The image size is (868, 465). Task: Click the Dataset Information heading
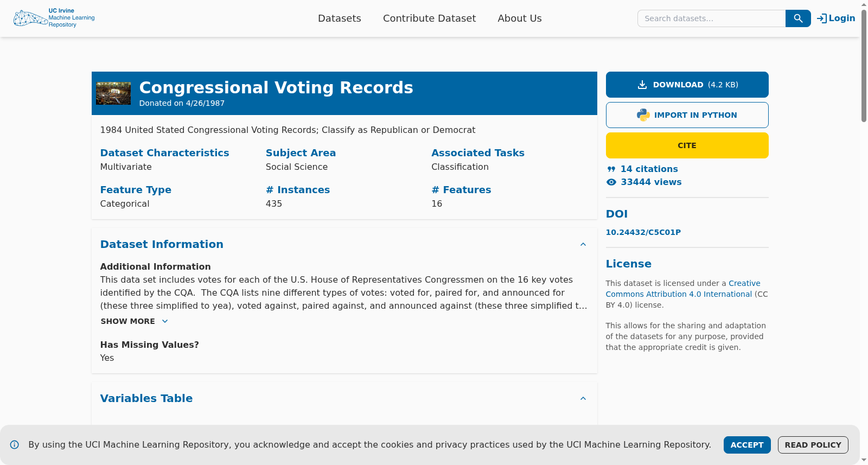click(162, 244)
